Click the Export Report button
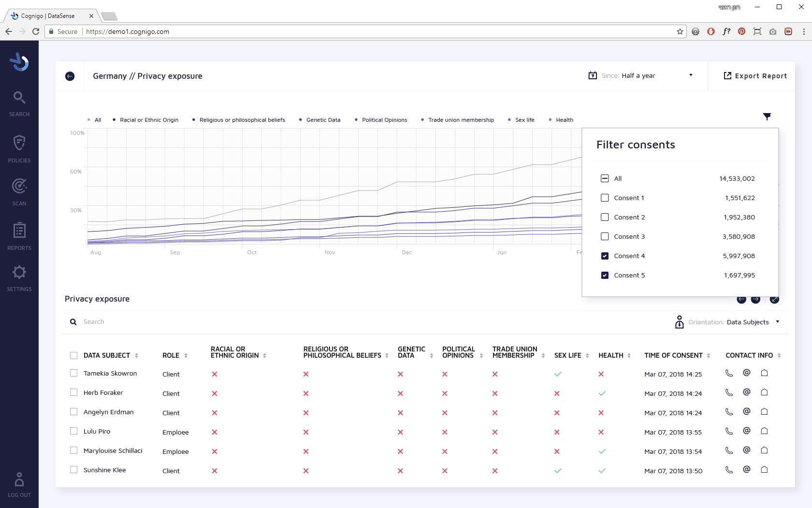 click(x=755, y=76)
